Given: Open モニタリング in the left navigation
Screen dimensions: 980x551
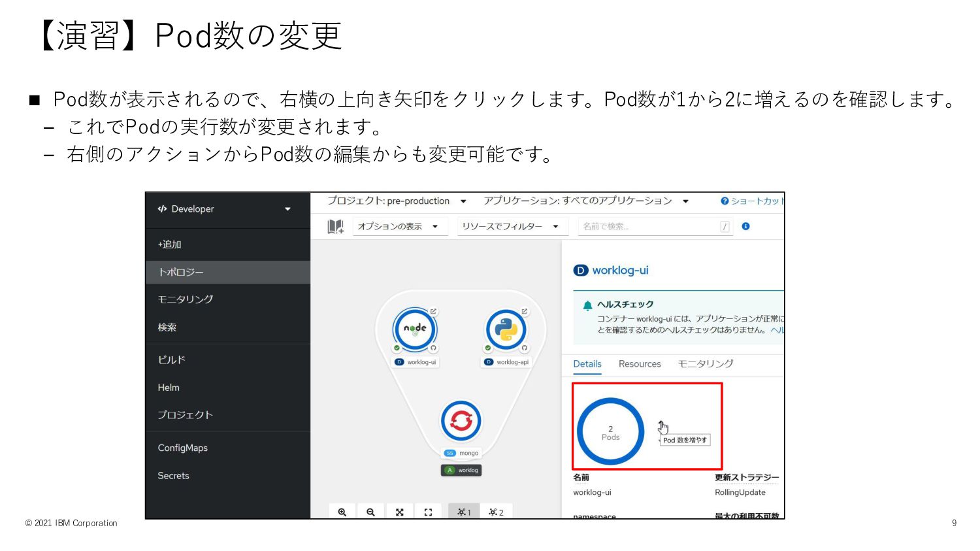Looking at the screenshot, I should 185,299.
